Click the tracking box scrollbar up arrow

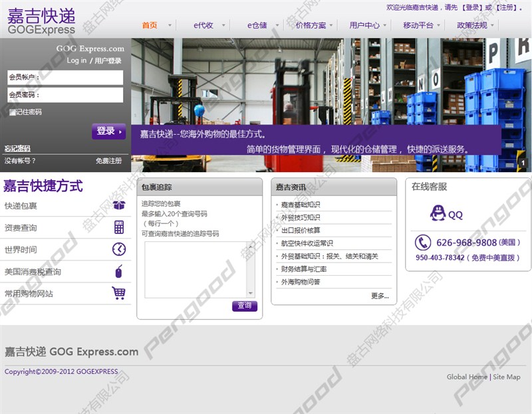[251, 247]
